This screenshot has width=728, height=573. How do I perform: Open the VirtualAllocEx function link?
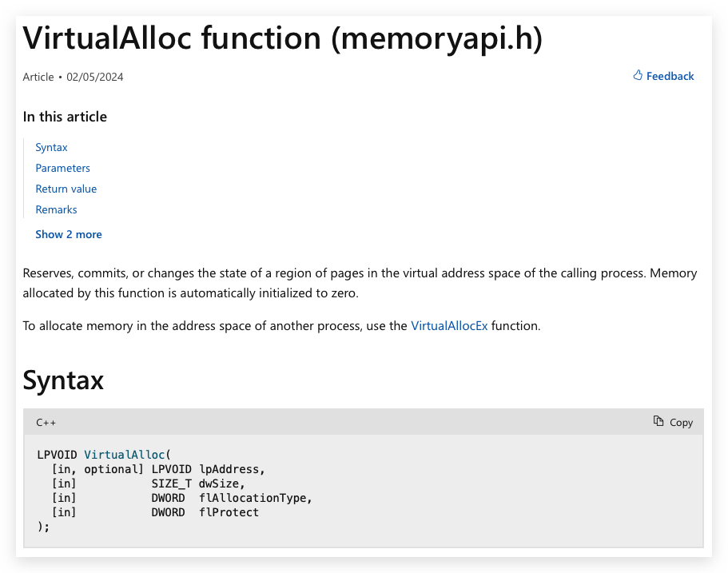point(449,326)
